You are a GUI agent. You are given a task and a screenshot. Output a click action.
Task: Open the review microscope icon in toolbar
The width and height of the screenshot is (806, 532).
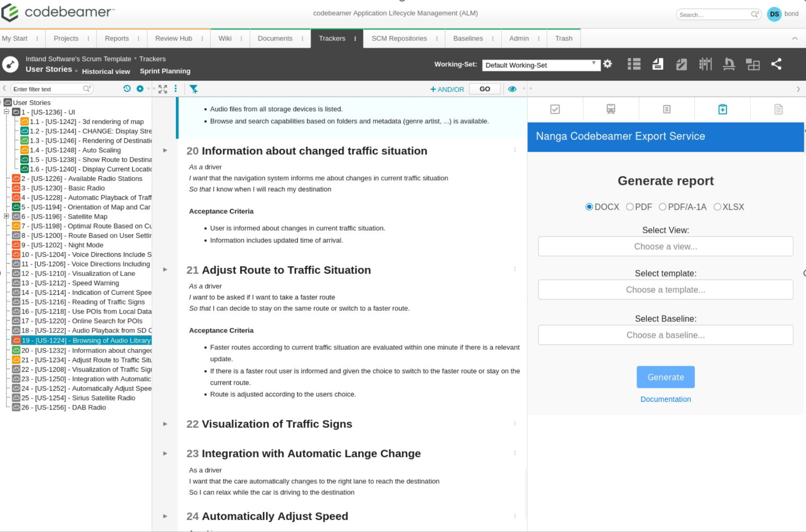tap(730, 64)
